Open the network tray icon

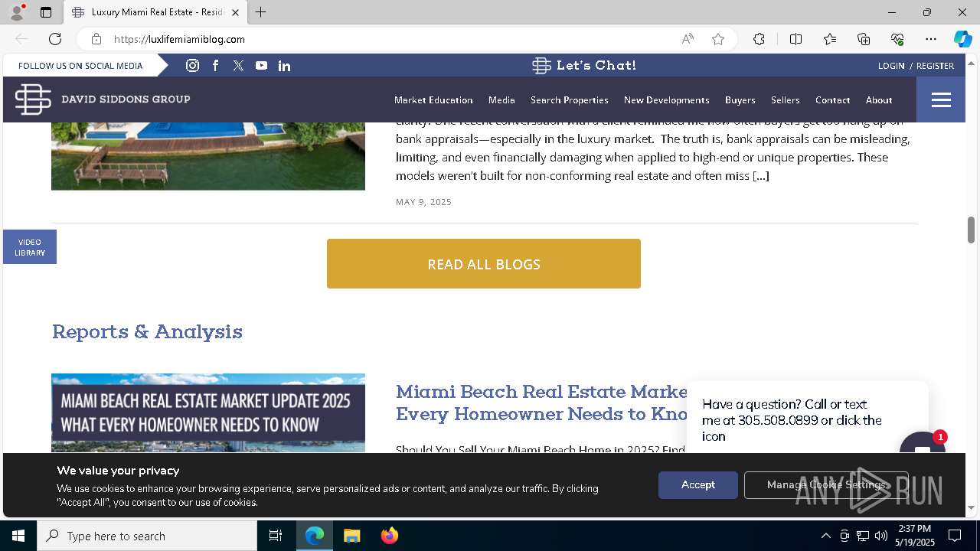pos(863,536)
